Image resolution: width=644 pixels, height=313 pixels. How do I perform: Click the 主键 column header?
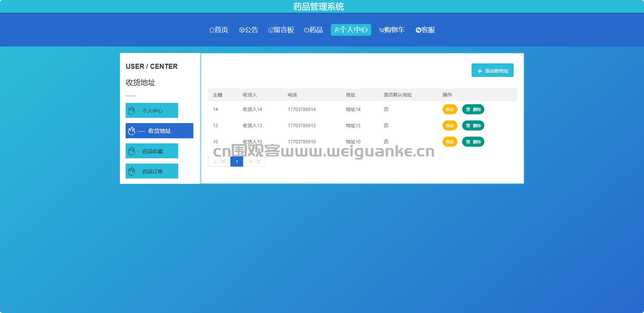[218, 95]
